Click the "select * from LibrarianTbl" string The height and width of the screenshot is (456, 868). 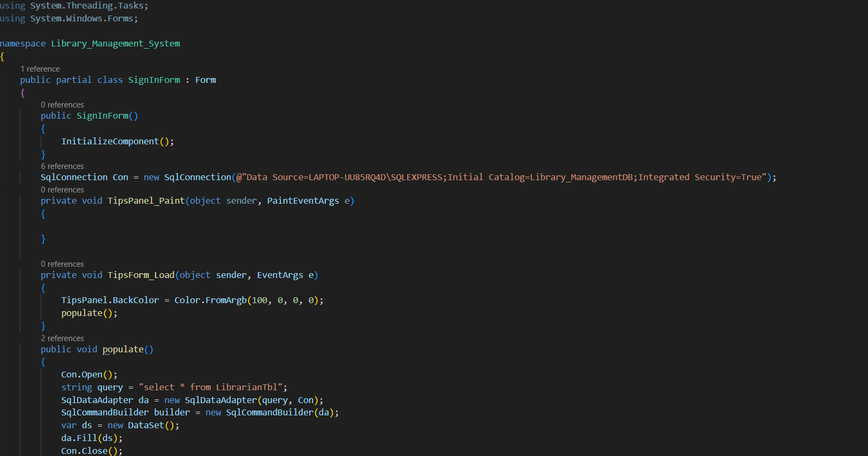(x=212, y=387)
